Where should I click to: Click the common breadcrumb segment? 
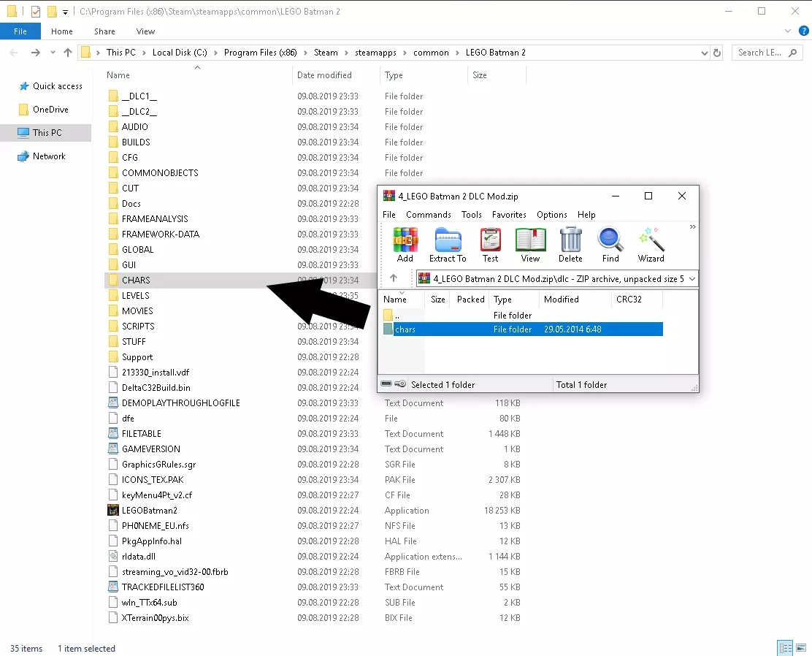point(431,53)
